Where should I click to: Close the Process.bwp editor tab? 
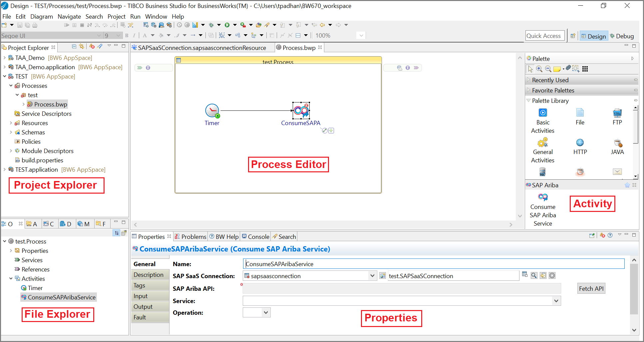[x=320, y=47]
